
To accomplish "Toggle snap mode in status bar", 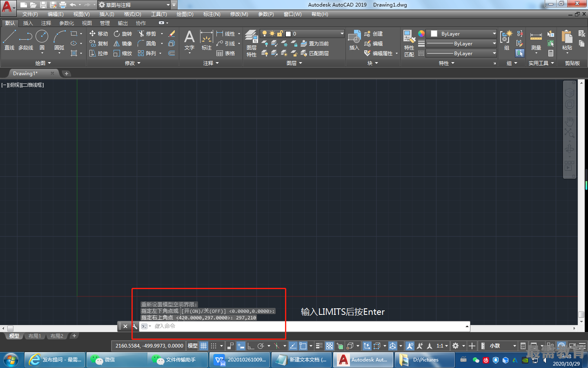I will (214, 346).
